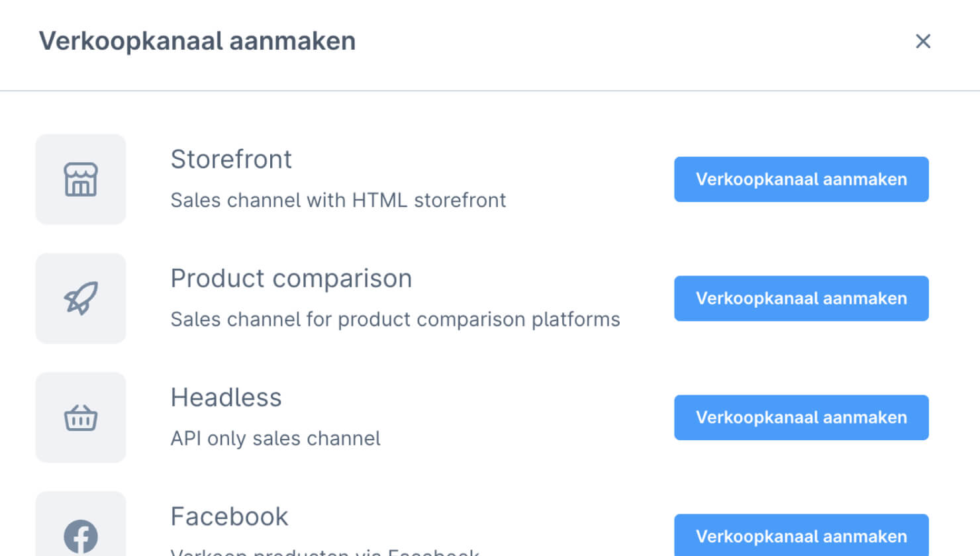Viewport: 980px width, 556px height.
Task: Create a Facebook sales channel
Action: [x=801, y=535]
